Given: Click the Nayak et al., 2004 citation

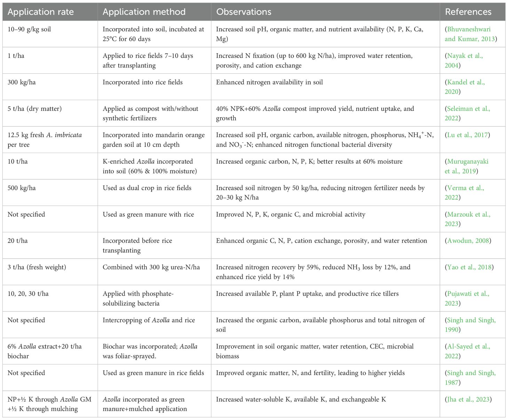Looking at the screenshot, I should pos(465,56).
